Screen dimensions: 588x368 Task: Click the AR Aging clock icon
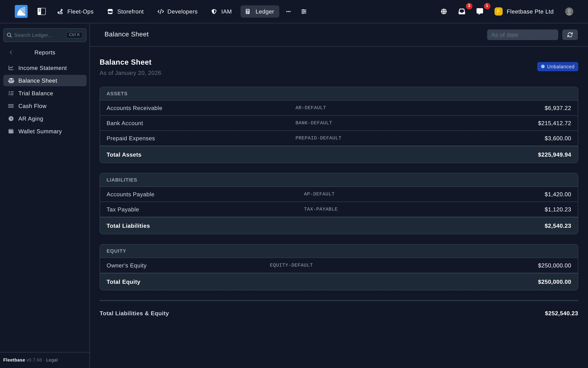click(x=11, y=119)
